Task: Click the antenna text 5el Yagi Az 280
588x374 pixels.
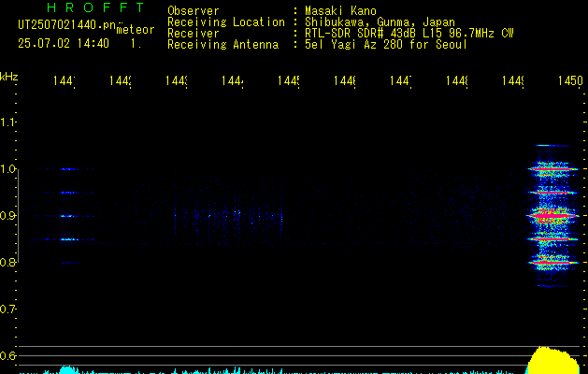Action: [354, 45]
